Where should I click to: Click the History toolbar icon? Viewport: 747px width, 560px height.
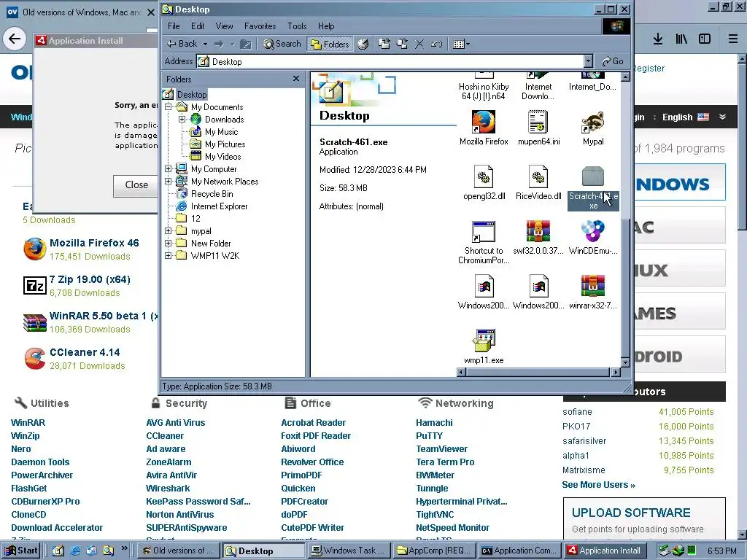(x=363, y=44)
